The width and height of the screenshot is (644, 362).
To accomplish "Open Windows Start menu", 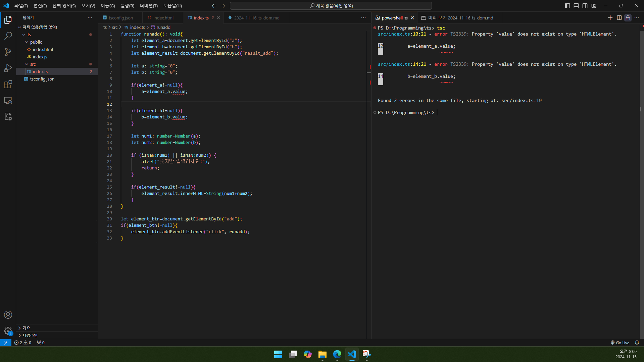I will pyautogui.click(x=278, y=354).
